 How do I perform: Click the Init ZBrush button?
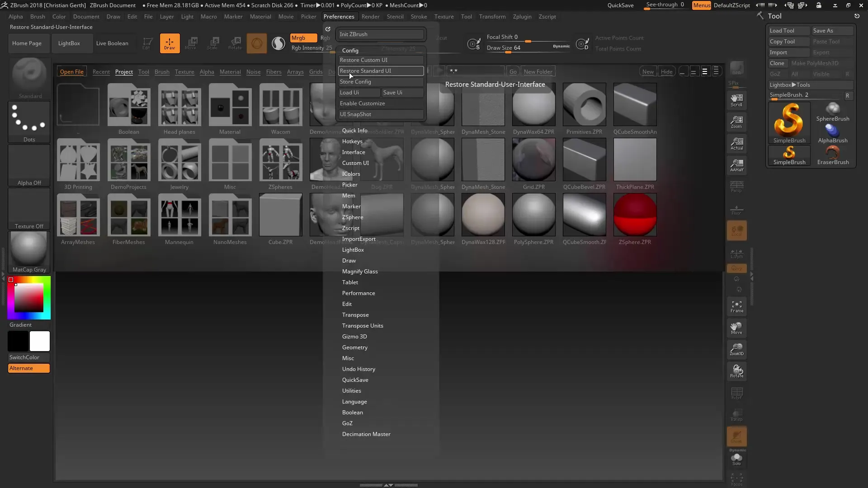tap(381, 34)
